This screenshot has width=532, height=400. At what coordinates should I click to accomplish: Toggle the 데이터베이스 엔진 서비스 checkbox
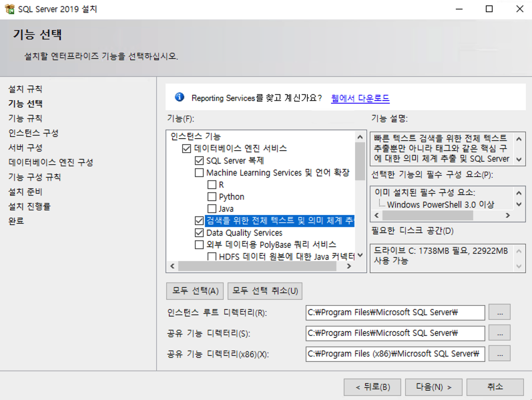click(x=187, y=148)
